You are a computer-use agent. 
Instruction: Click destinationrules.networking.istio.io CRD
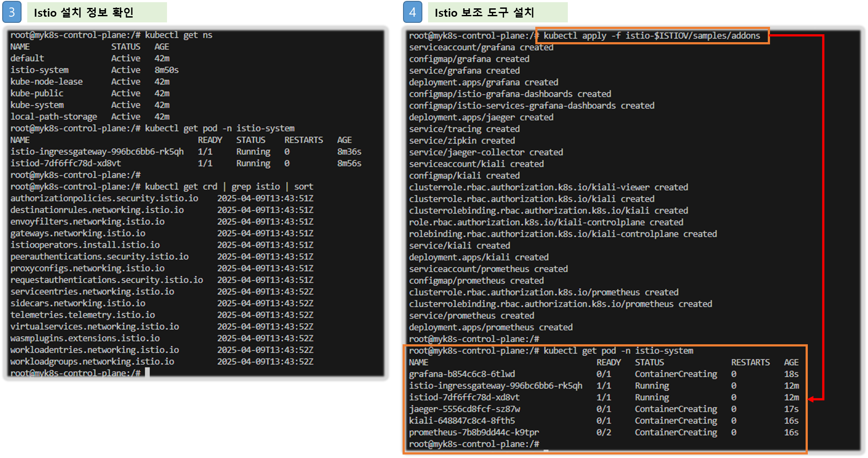pyautogui.click(x=97, y=210)
